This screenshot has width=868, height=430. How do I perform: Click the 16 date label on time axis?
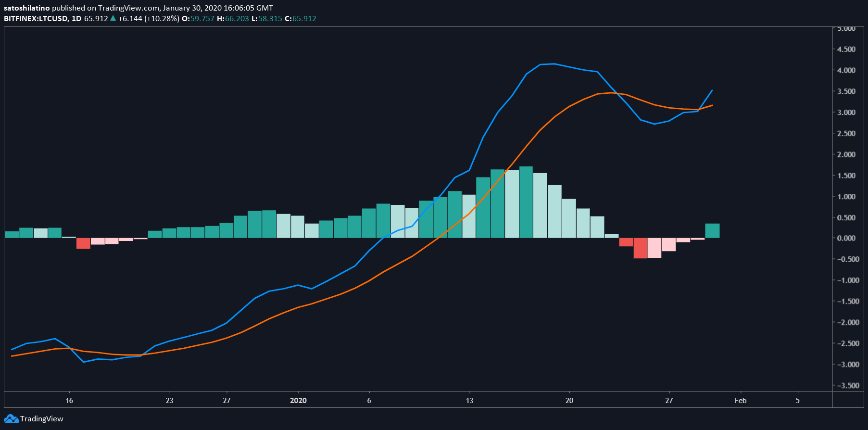click(69, 401)
